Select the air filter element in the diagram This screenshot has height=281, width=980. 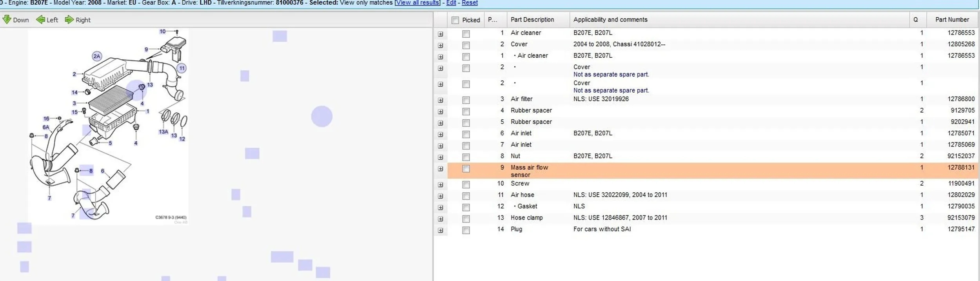(111, 99)
